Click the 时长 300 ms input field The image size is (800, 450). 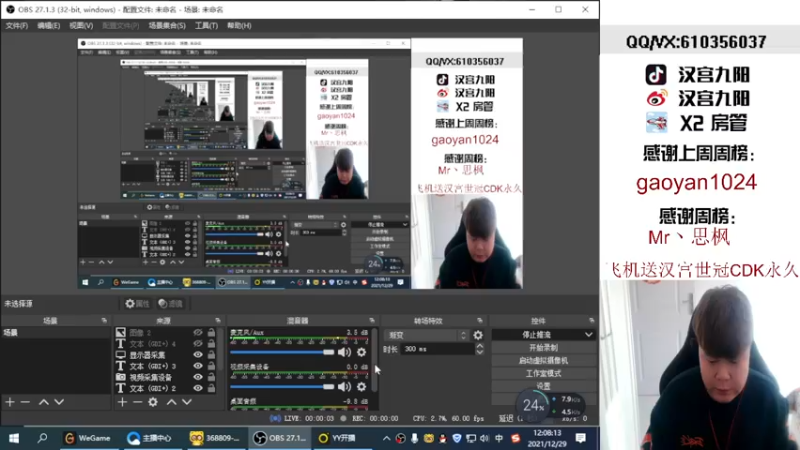(x=438, y=349)
